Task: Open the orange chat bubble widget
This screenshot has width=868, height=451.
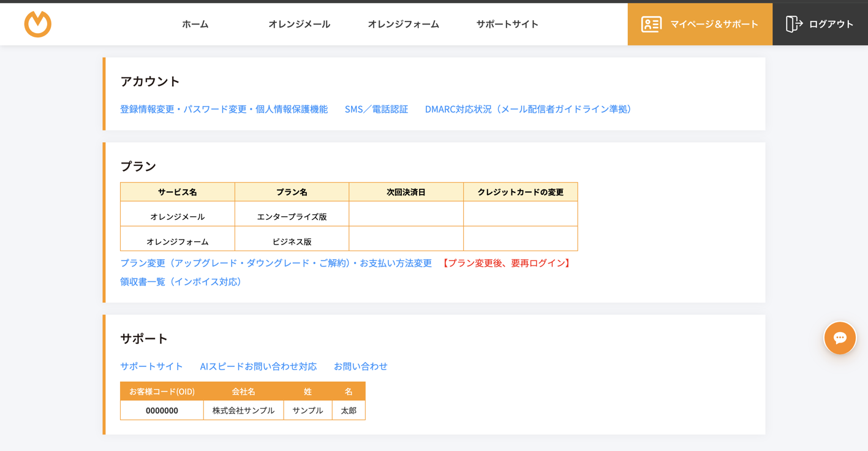Action: [840, 338]
